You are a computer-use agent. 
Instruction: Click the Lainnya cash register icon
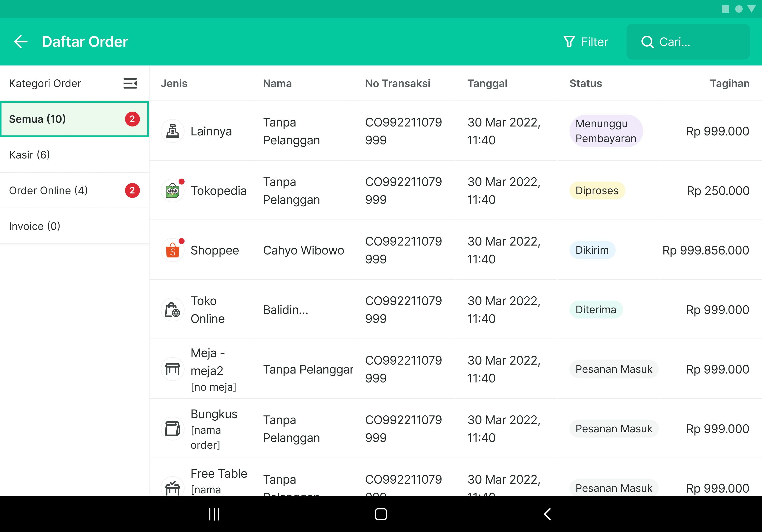point(173,131)
